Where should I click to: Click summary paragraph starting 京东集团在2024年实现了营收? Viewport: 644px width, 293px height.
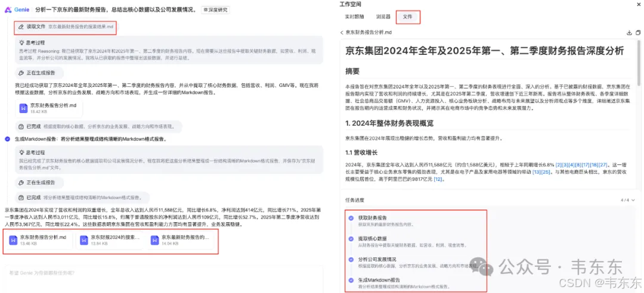point(162,216)
